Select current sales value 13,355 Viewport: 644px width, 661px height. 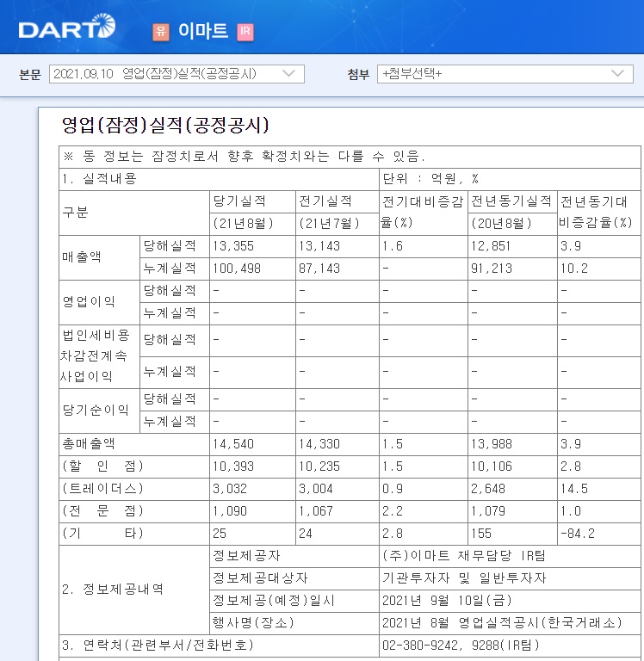[233, 246]
